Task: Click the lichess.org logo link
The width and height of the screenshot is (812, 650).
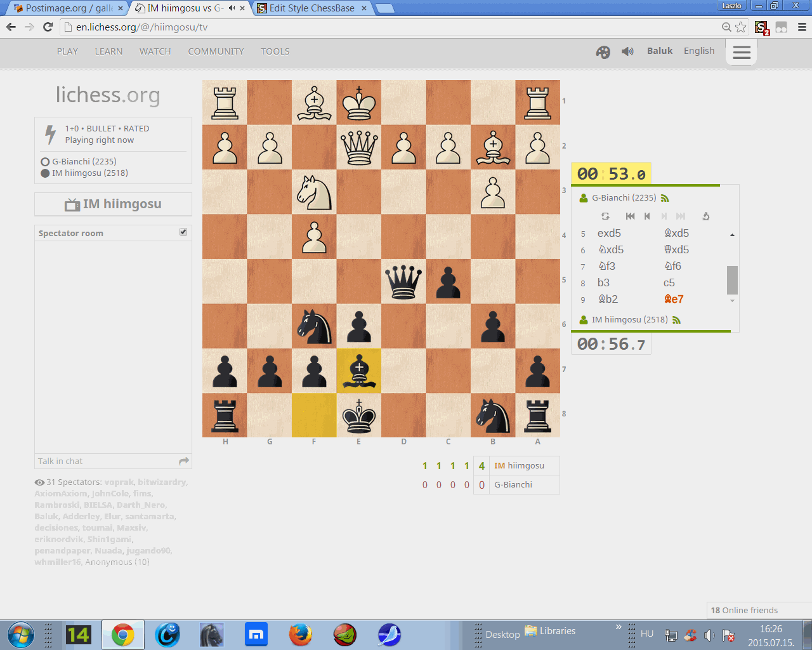Action: click(108, 95)
